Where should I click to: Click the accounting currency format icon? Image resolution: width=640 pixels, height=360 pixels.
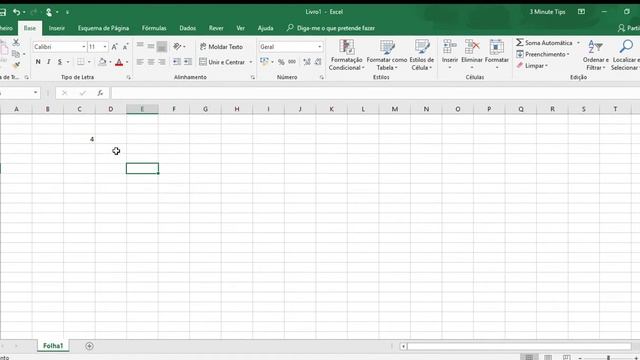tap(264, 62)
